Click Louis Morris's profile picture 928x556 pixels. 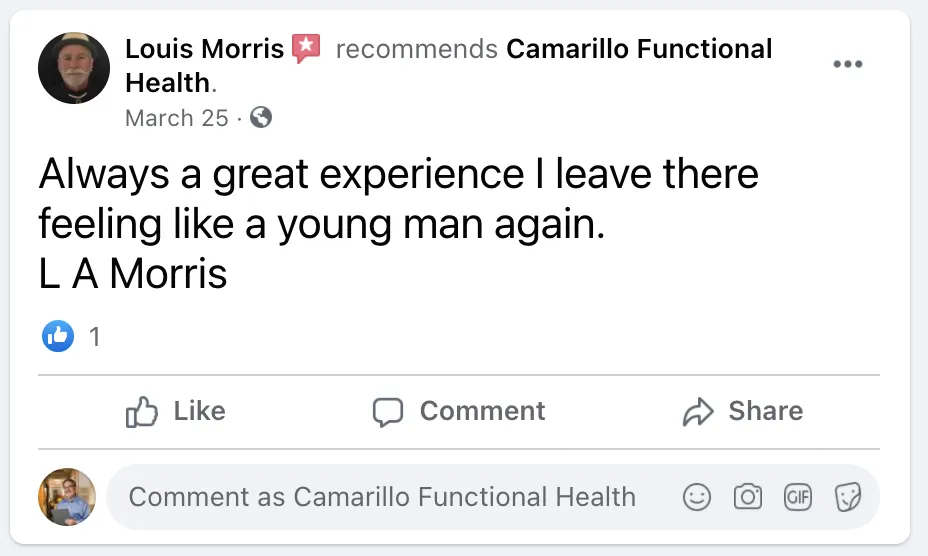(74, 68)
